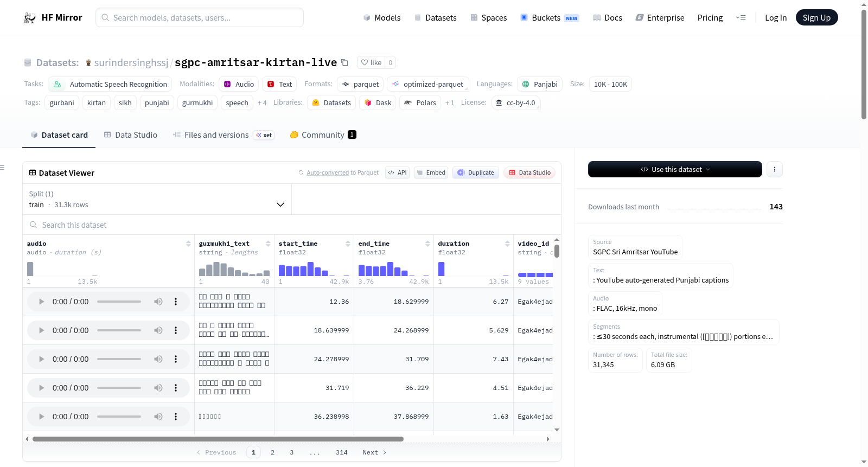The image size is (868, 467).
Task: Sort by the gurmukhi_text column
Action: (x=268, y=244)
